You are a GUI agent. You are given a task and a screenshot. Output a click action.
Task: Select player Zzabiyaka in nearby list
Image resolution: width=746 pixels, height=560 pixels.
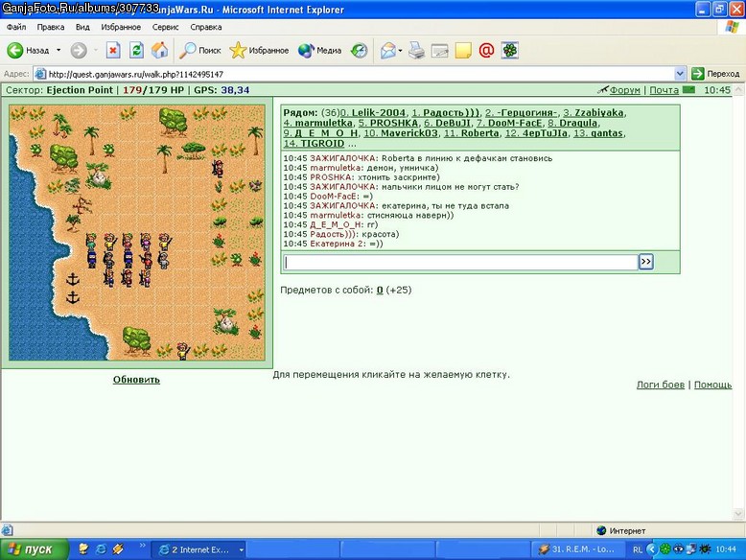point(594,113)
